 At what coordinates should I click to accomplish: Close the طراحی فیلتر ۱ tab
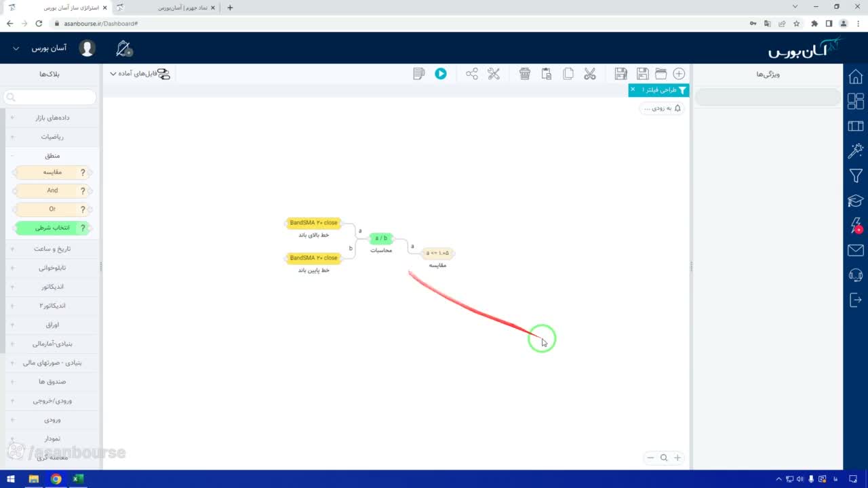(x=633, y=89)
